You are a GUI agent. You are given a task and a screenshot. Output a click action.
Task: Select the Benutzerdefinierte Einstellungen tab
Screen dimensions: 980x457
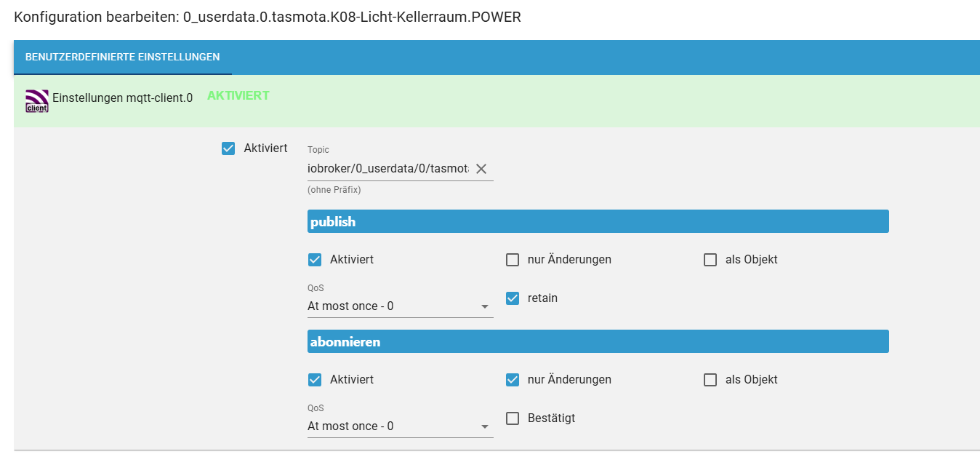[122, 57]
